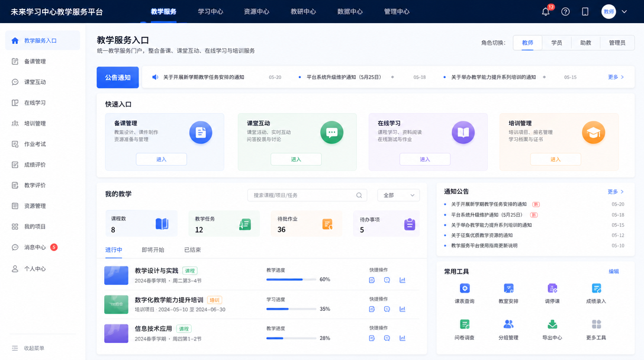Open the 管理中心 top menu
Viewport: 644px width, 360px height.
397,11
